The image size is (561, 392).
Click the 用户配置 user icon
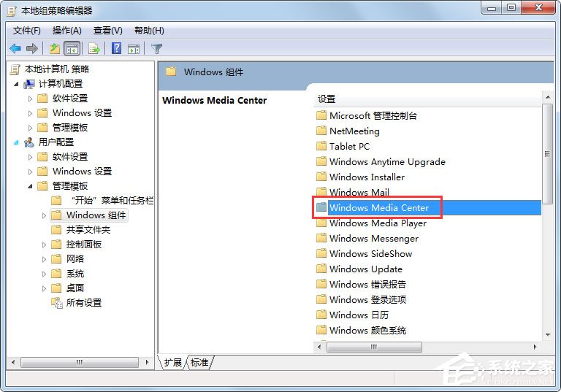29,142
